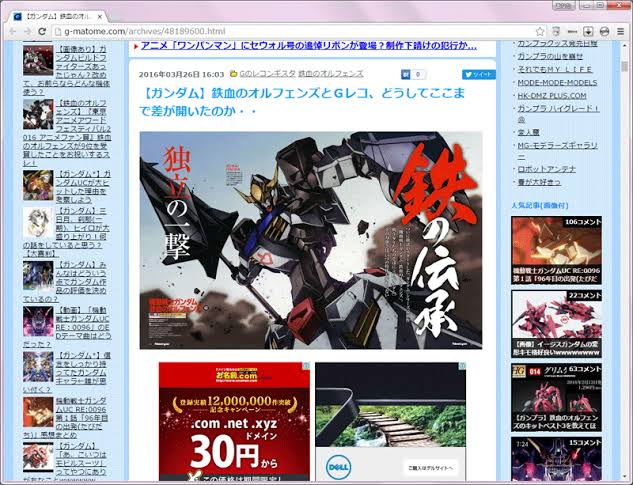Open the Chrome hamburger menu
633x485 pixels.
click(x=620, y=31)
